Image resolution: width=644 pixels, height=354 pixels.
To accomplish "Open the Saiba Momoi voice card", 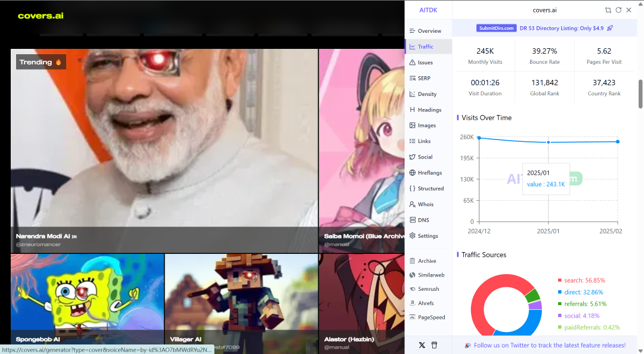I will click(x=362, y=151).
